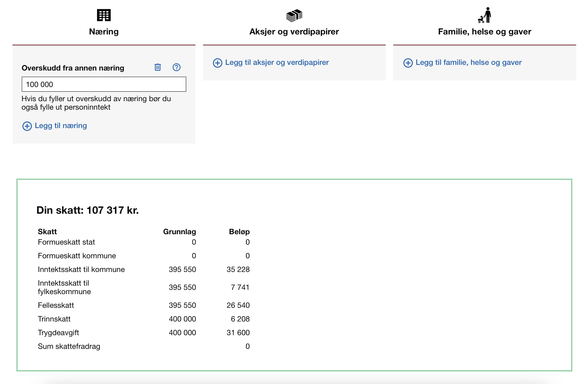Image resolution: width=588 pixels, height=384 pixels.
Task: Select Aksjer og verdipapirer section heading
Action: [294, 32]
